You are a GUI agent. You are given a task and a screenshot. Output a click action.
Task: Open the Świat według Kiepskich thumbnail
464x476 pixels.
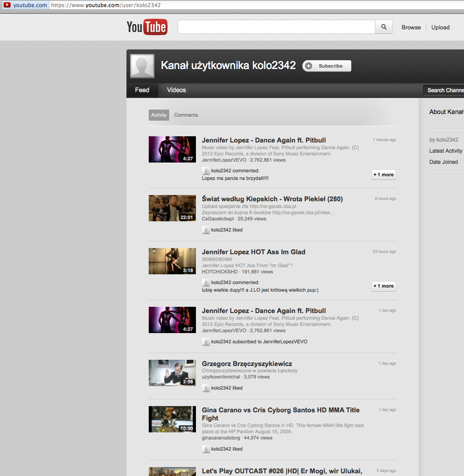[172, 208]
